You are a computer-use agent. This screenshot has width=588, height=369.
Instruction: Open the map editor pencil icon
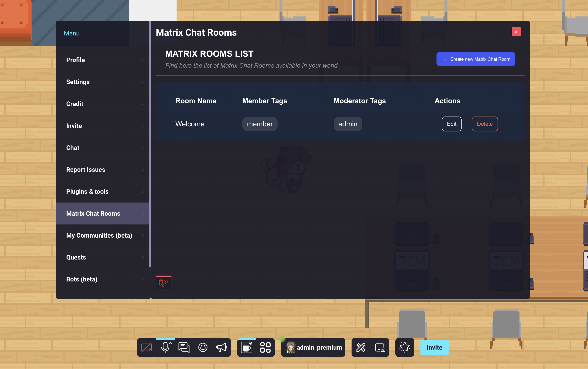[361, 347]
